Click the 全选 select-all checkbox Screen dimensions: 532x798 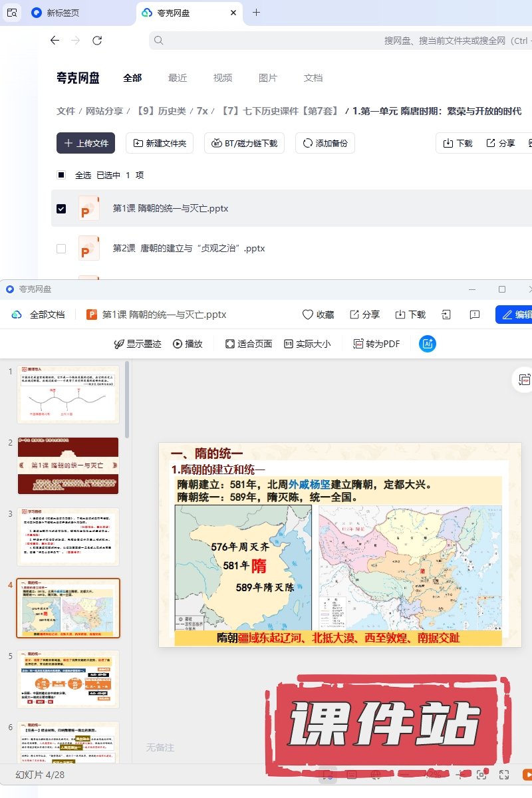[61, 175]
